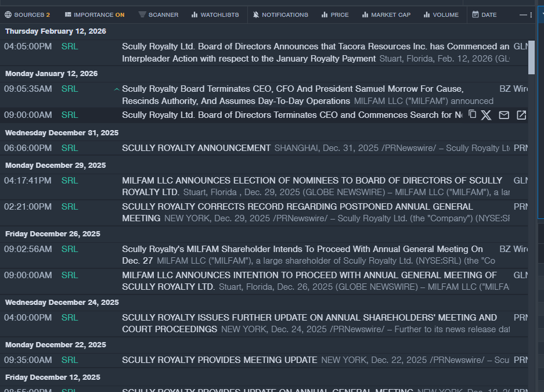Image resolution: width=544 pixels, height=392 pixels.
Task: Open the headline in a new window
Action: pyautogui.click(x=521, y=115)
